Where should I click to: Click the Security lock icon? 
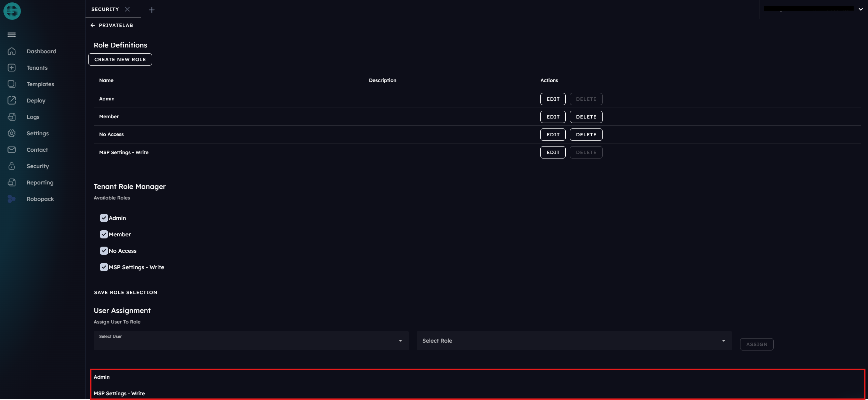point(12,166)
